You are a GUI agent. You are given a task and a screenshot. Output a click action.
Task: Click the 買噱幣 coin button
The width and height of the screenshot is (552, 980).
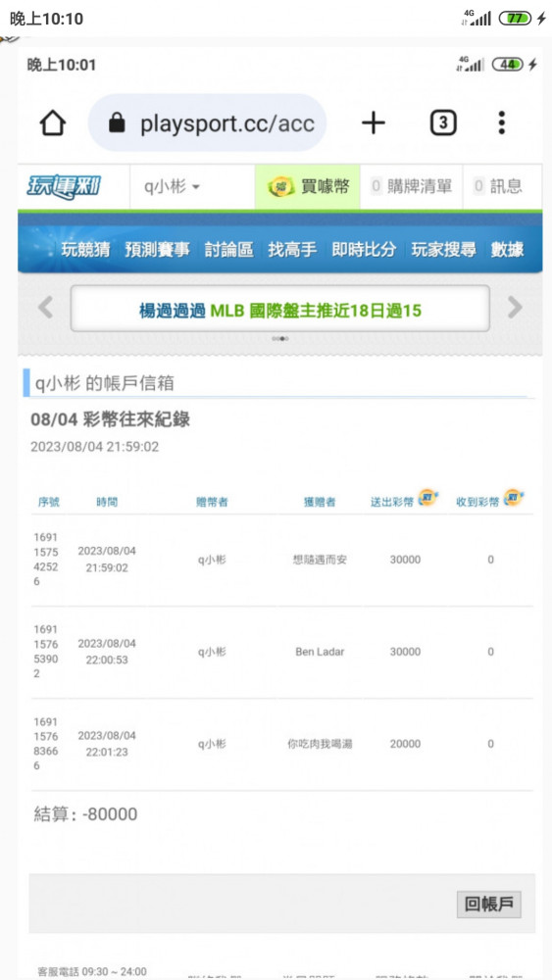308,186
